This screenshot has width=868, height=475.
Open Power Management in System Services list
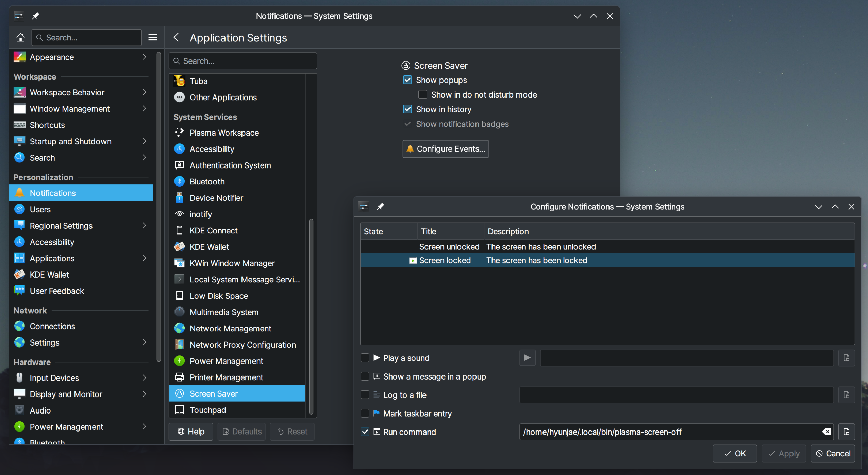237,361
